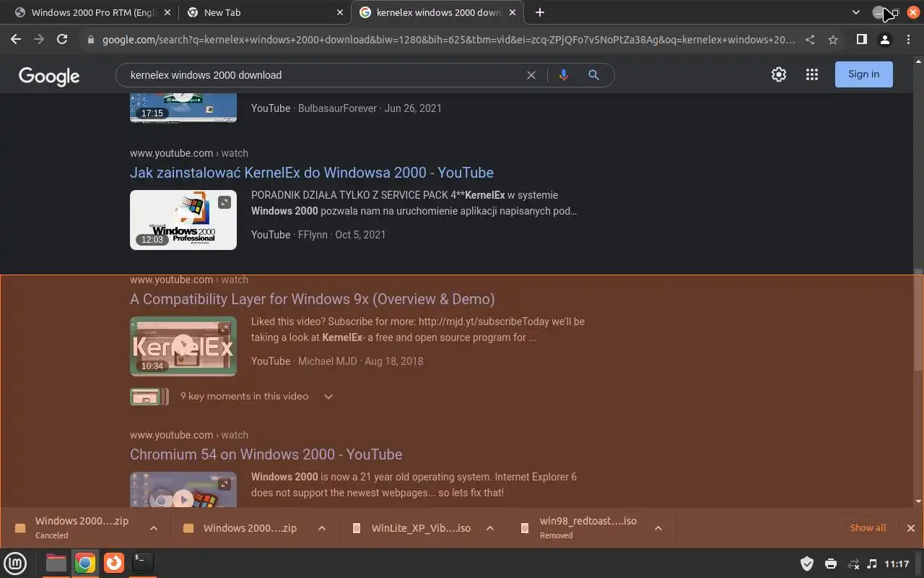The width and height of the screenshot is (924, 578).
Task: Switch to Chrome in the taskbar
Action: point(85,563)
